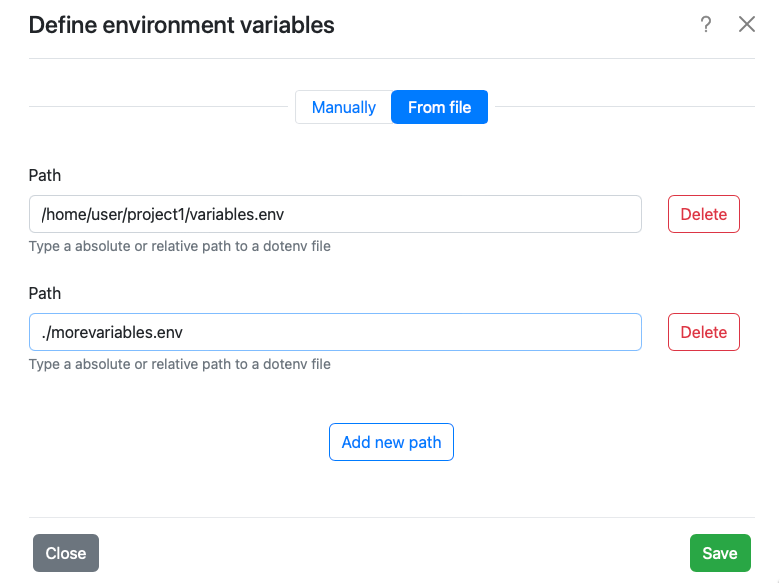Click the hint text below the variables.env field
780x583 pixels.
[180, 246]
